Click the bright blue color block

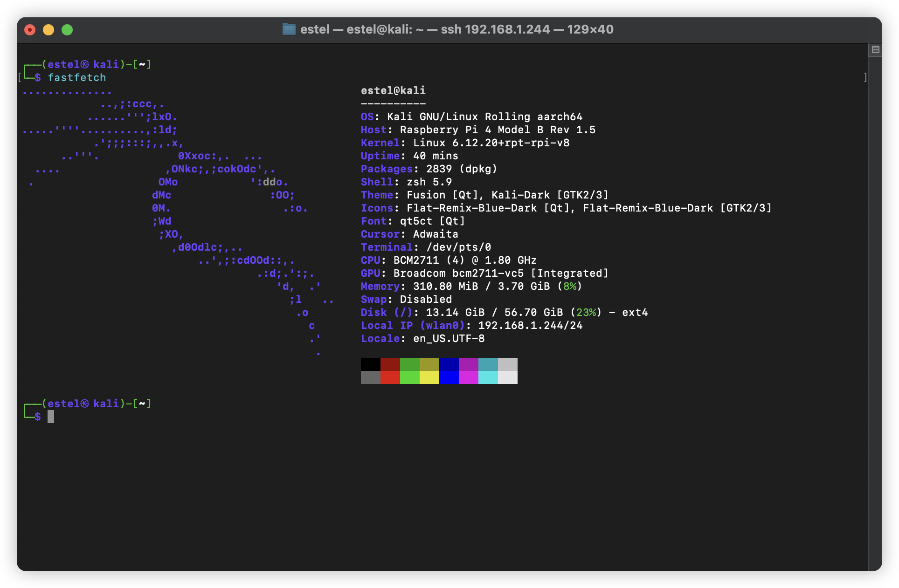pos(449,377)
